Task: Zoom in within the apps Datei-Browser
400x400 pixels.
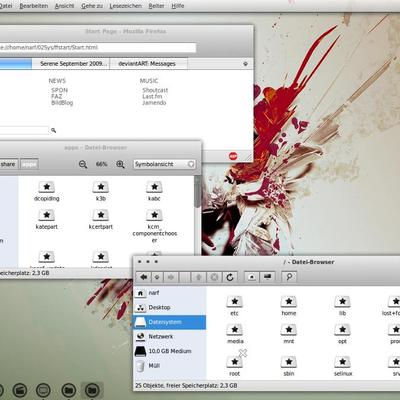Action: pos(120,164)
